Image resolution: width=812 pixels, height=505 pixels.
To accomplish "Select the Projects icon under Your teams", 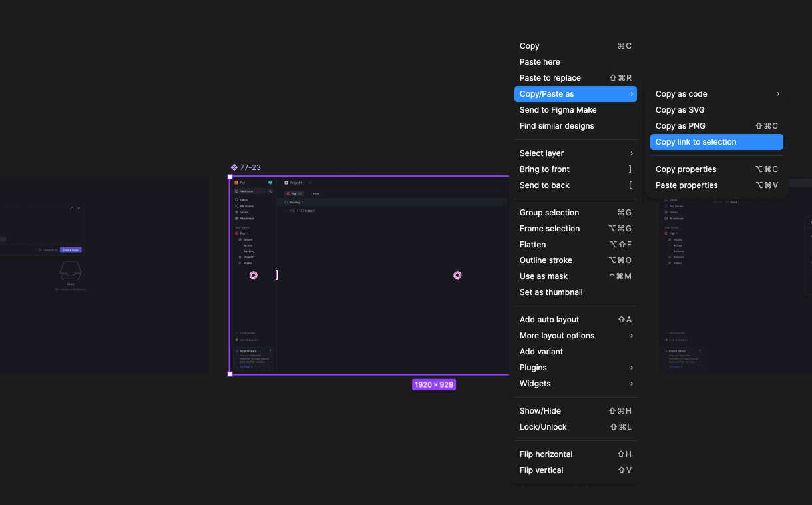I will pyautogui.click(x=240, y=257).
